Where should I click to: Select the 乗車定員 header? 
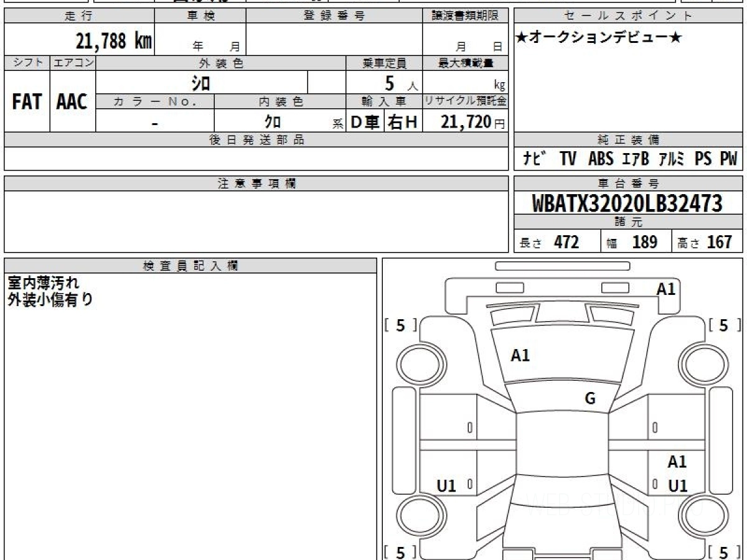(x=385, y=63)
